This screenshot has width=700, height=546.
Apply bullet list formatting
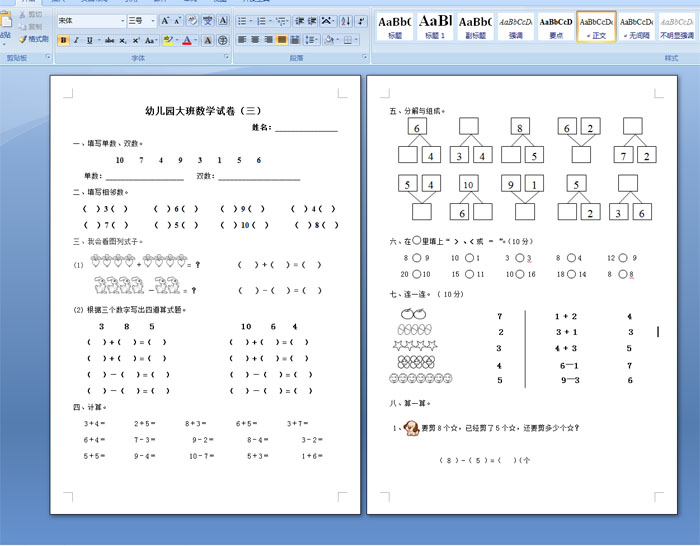242,21
